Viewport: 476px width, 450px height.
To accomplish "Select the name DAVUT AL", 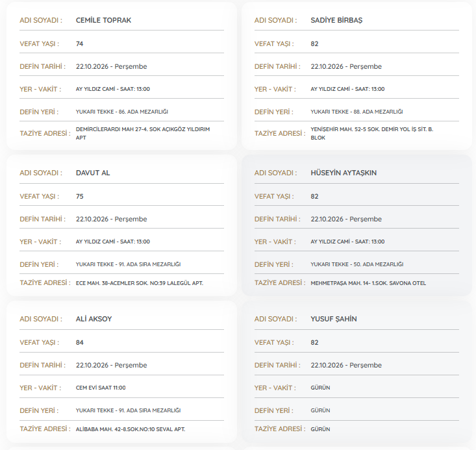I will coord(93,173).
